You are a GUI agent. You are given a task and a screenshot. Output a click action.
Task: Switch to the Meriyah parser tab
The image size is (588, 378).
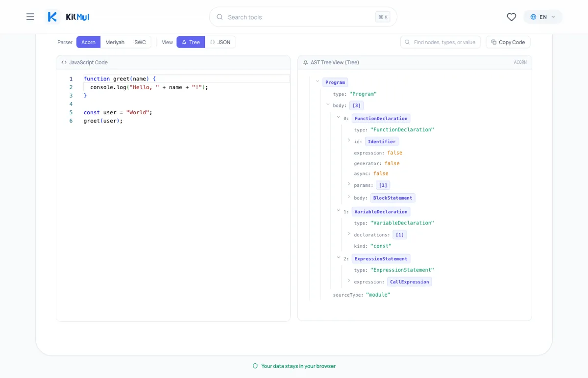click(115, 42)
